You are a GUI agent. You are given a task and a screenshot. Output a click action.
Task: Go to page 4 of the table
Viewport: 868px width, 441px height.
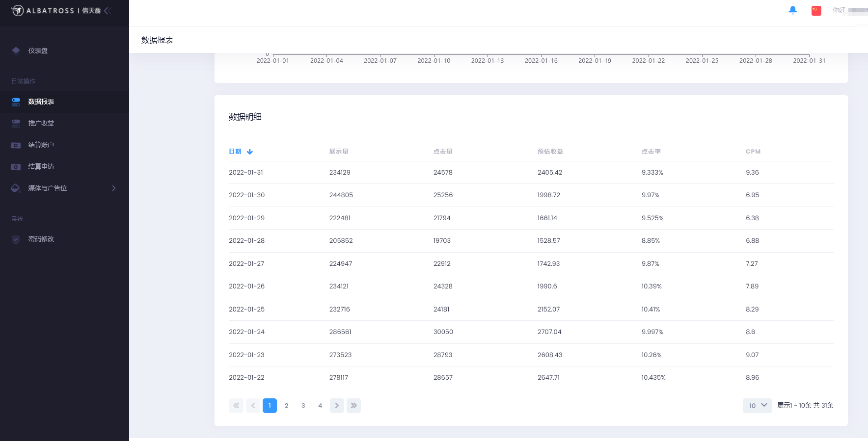[320, 406]
